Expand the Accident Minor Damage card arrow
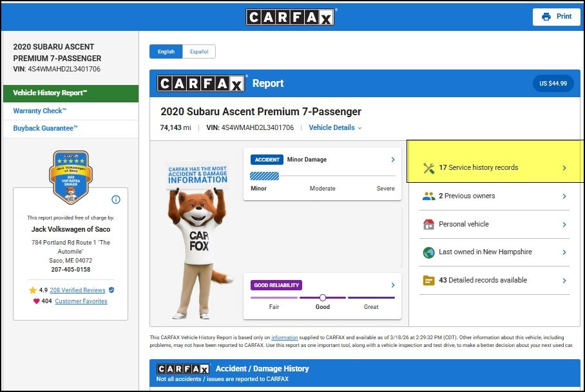This screenshot has height=392, width=585. (x=393, y=160)
